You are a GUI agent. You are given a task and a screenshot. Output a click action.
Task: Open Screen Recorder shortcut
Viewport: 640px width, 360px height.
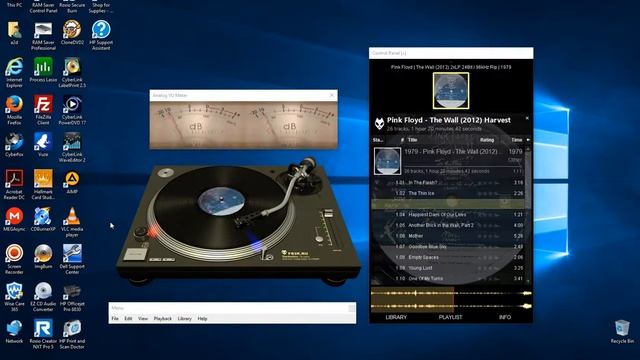pyautogui.click(x=14, y=260)
